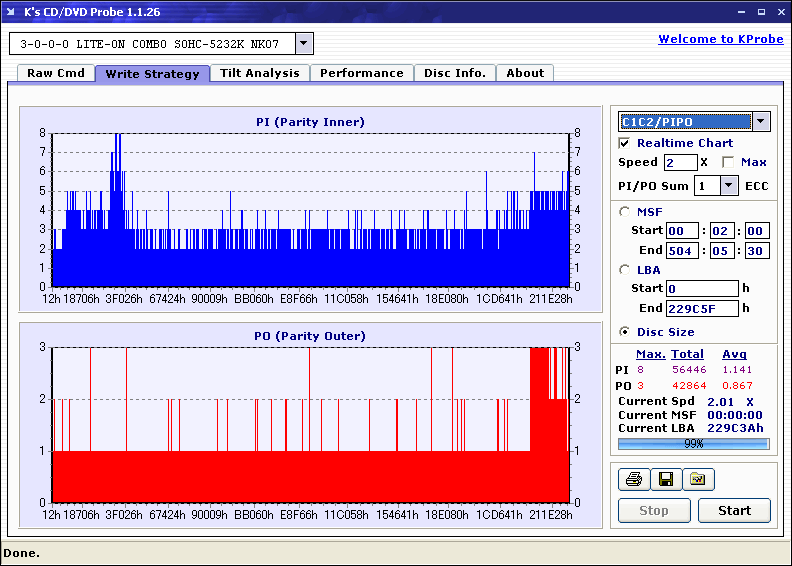Go to the Raw Cmd tab
This screenshot has width=792, height=566.
56,73
